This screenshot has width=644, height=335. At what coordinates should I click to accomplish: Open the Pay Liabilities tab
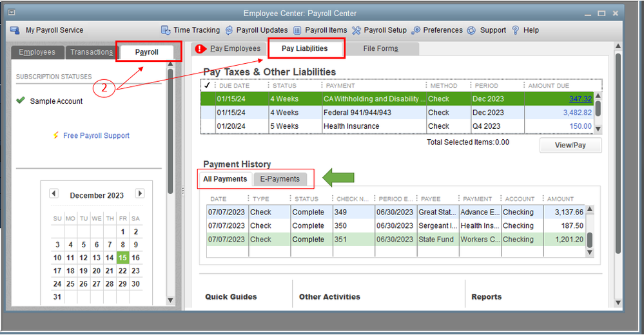pyautogui.click(x=305, y=48)
